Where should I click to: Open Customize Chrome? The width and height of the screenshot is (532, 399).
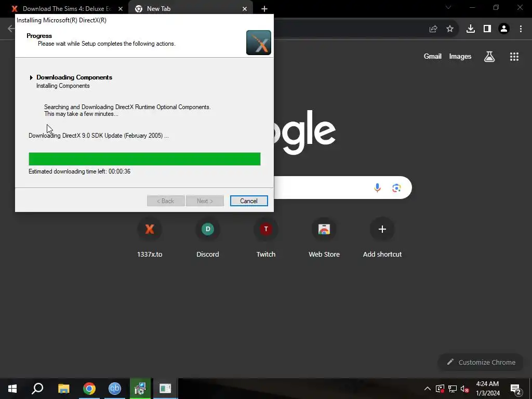(482, 362)
